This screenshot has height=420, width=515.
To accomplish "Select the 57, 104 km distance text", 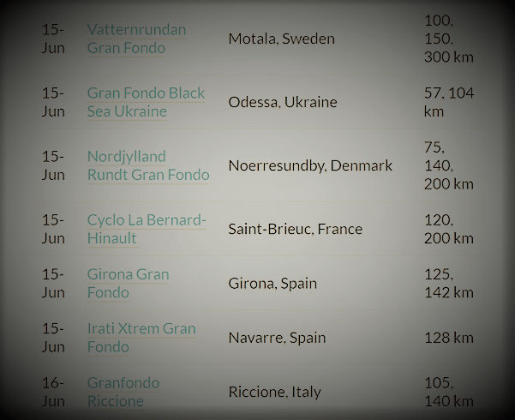I will [448, 102].
